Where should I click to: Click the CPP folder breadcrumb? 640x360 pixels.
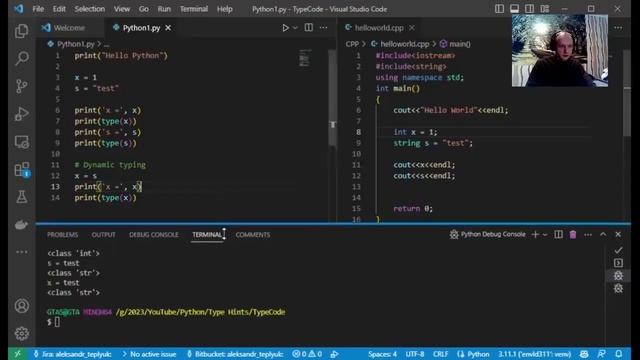pos(352,44)
